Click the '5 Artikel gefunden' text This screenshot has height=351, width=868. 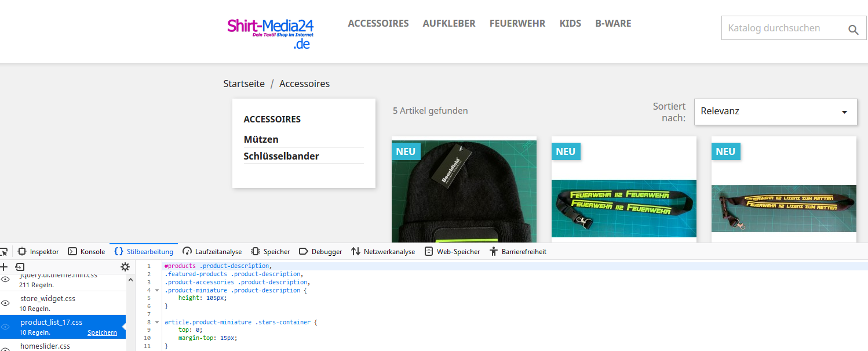[431, 110]
